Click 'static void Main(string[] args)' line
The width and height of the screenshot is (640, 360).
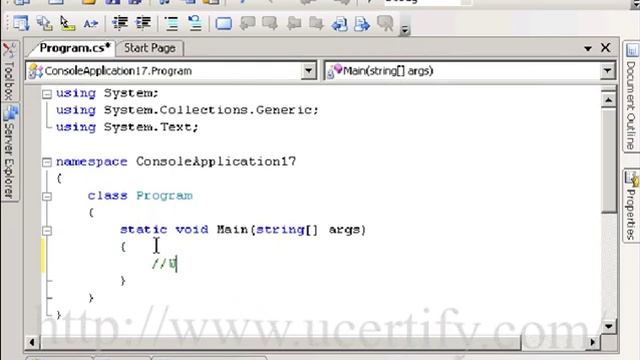click(243, 230)
